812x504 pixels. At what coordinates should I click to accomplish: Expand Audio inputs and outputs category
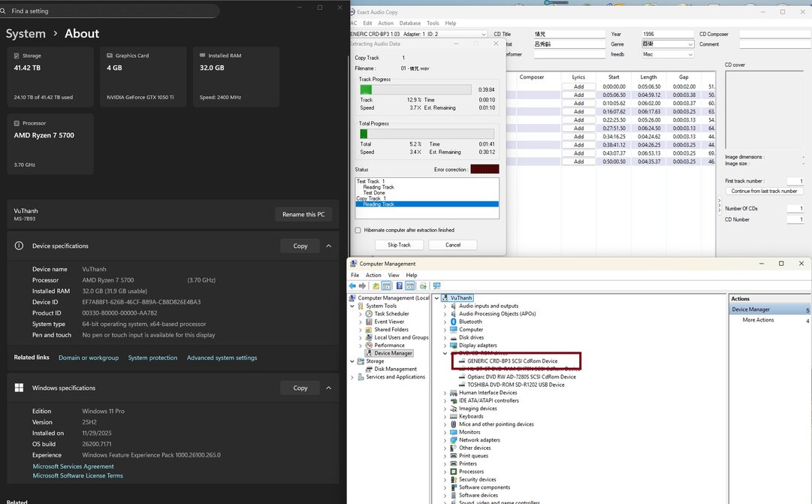tap(445, 306)
